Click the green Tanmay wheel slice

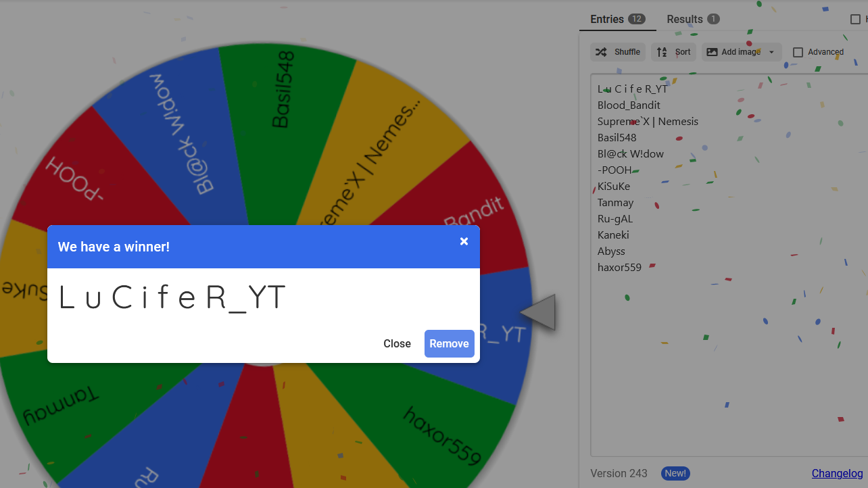61,406
